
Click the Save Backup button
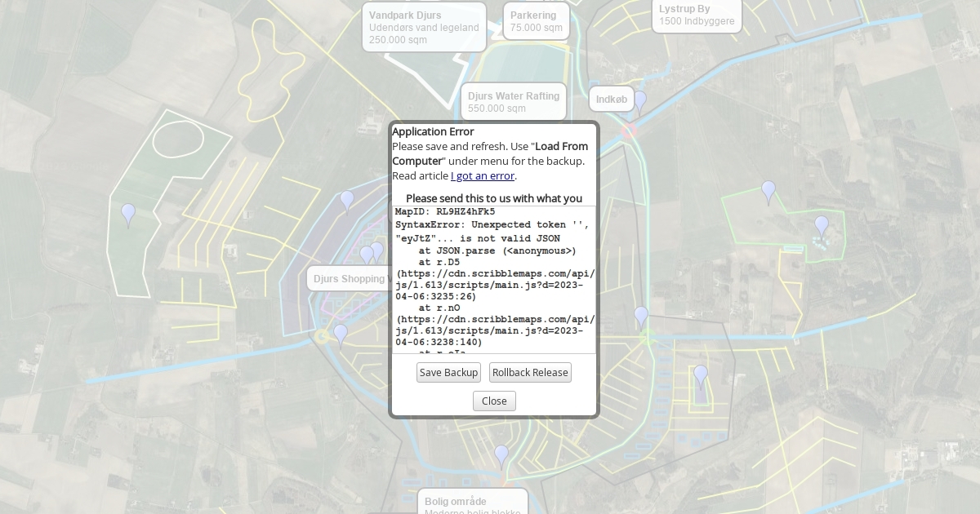pyautogui.click(x=448, y=373)
